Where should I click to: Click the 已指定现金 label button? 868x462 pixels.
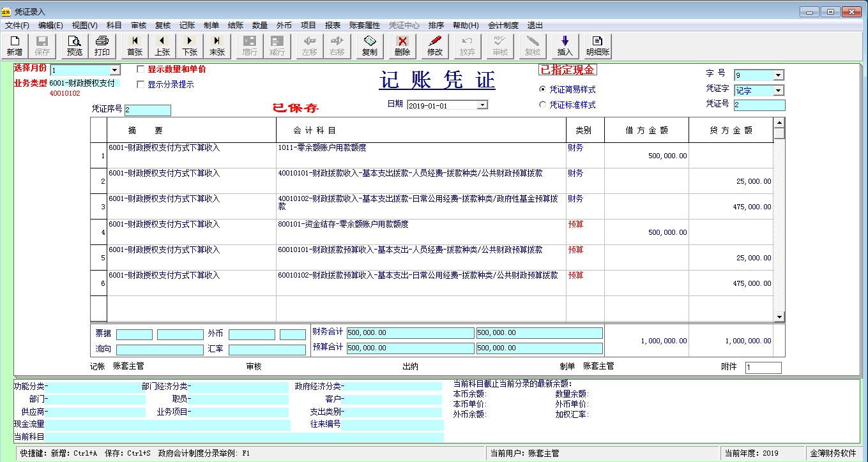(567, 70)
